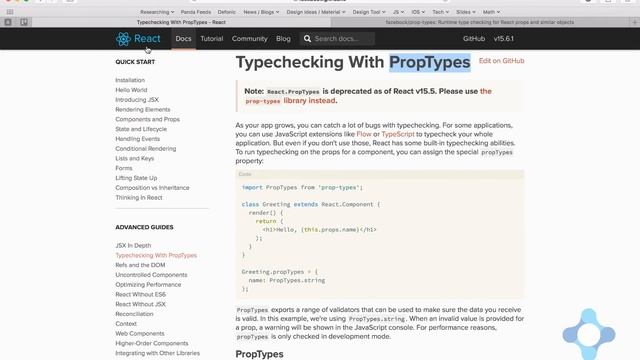Open Conditional Rendering in sidebar
640x360 pixels.
(146, 149)
